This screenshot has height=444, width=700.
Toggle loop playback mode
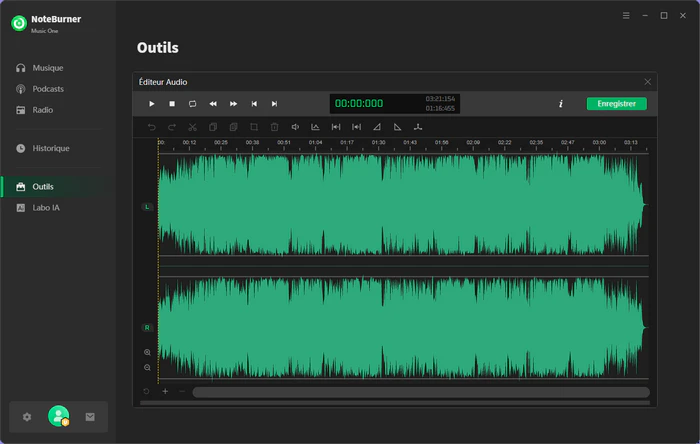(192, 104)
